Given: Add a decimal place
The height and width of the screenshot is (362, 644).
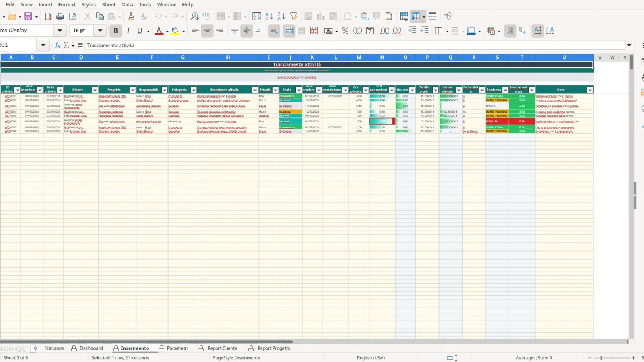Looking at the screenshot, I should point(384,31).
